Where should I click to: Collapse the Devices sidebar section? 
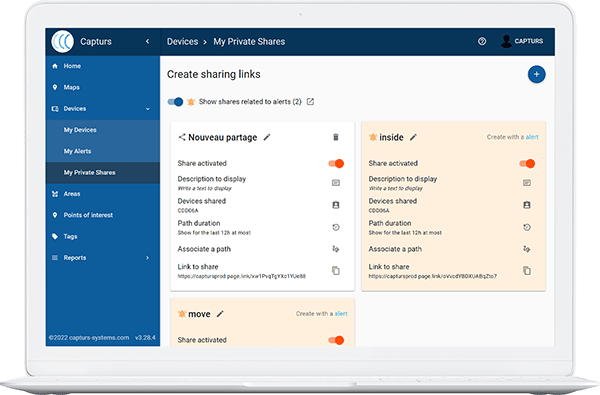pos(148,109)
